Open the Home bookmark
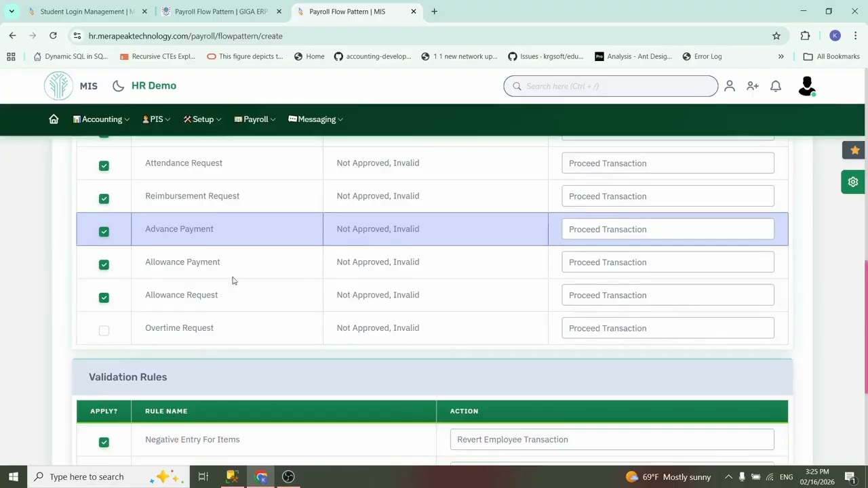868x488 pixels. [x=309, y=56]
